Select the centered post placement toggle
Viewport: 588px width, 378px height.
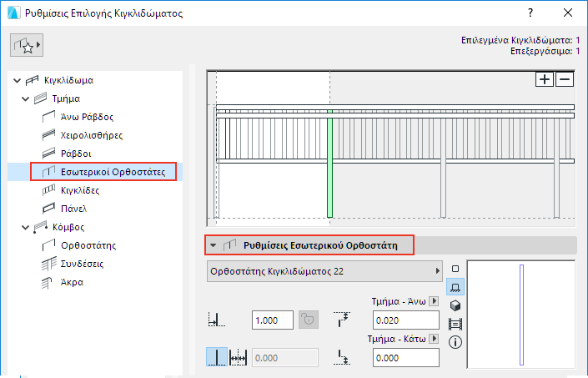tap(217, 356)
